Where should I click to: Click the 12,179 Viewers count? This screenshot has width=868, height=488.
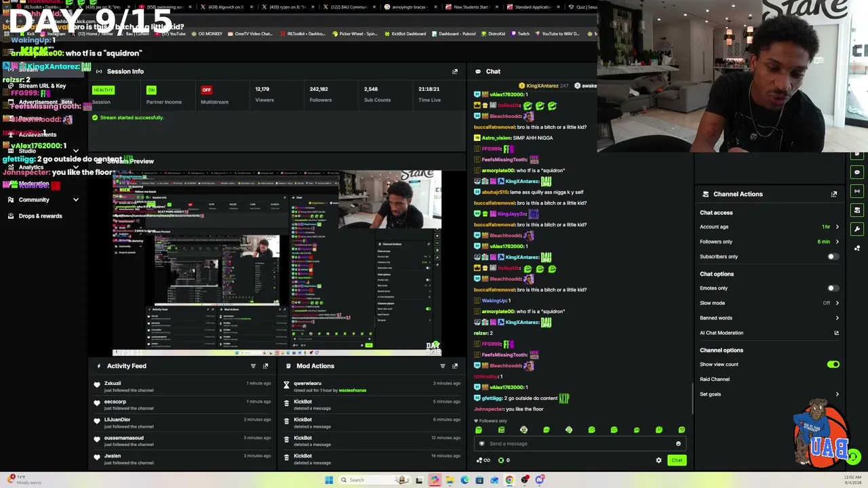point(262,89)
